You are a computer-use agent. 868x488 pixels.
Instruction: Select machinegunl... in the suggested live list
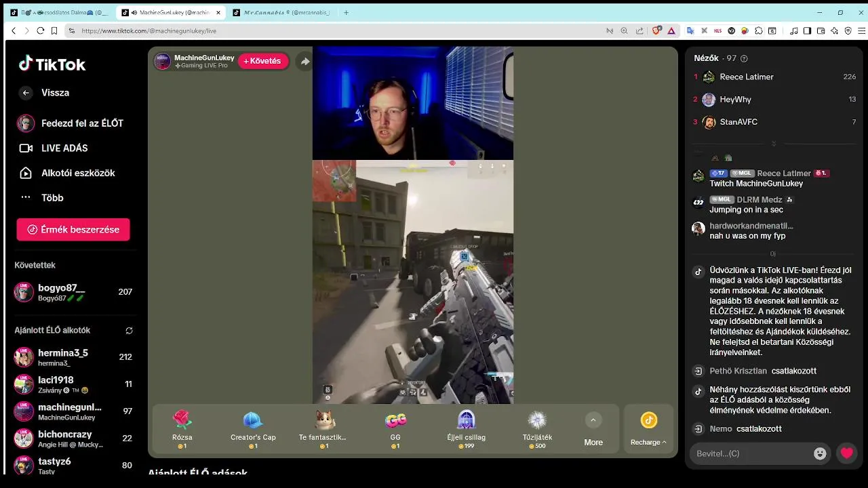[x=73, y=411]
